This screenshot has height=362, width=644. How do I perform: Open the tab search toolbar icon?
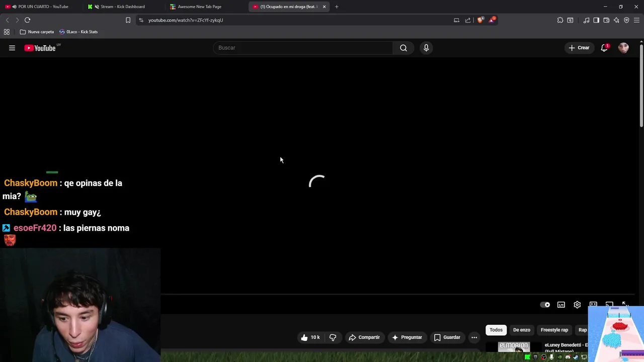(570, 20)
